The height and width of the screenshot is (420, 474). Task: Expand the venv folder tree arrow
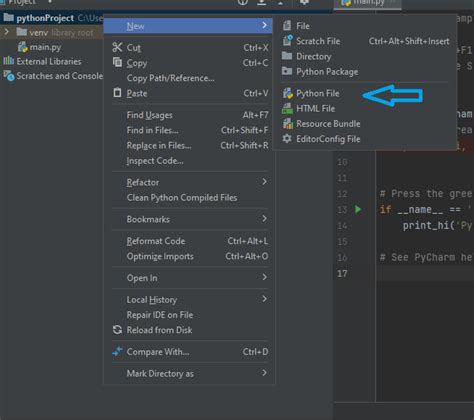tap(6, 32)
